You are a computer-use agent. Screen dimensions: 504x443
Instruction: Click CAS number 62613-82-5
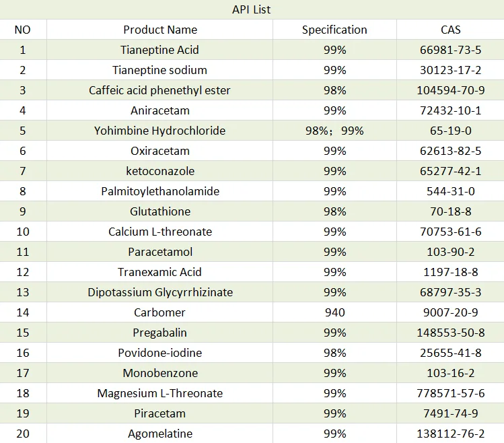[450, 151]
